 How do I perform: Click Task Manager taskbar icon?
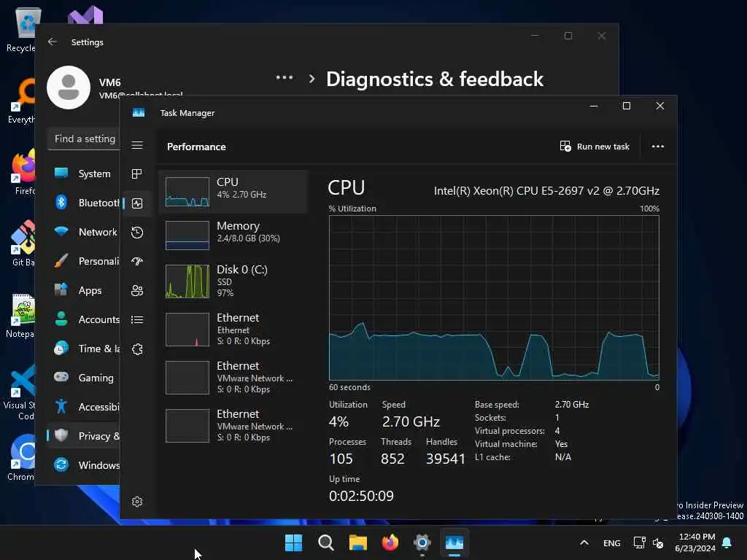[454, 542]
